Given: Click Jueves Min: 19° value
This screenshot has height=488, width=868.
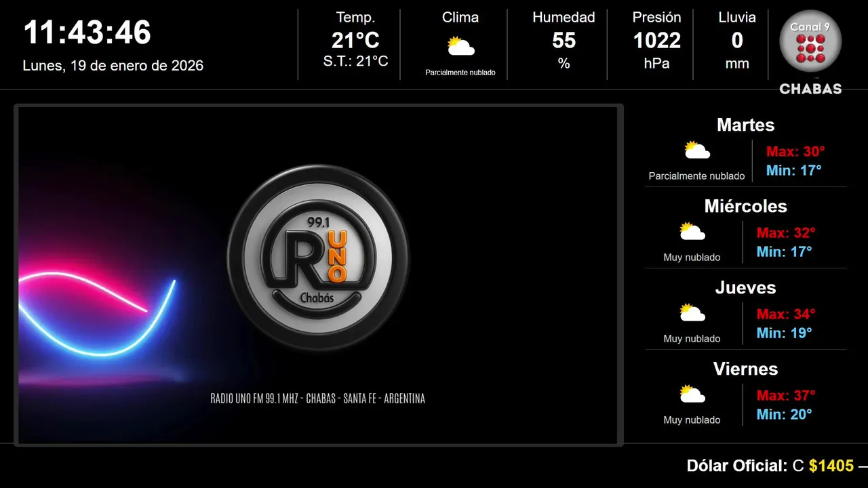Looking at the screenshot, I should 784,333.
